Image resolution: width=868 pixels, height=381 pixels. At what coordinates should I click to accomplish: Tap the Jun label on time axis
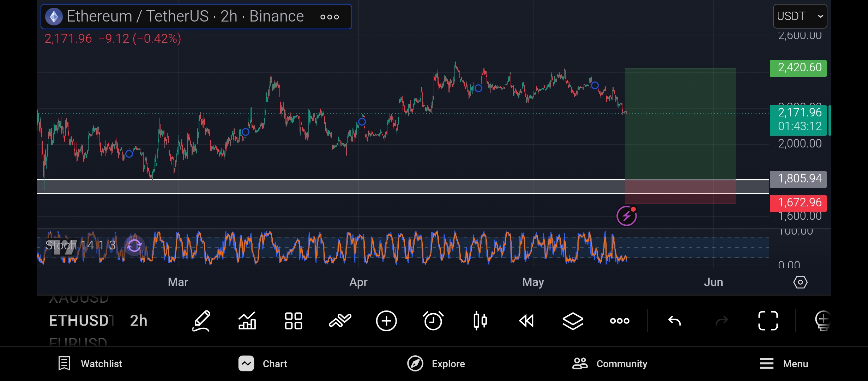pyautogui.click(x=713, y=282)
